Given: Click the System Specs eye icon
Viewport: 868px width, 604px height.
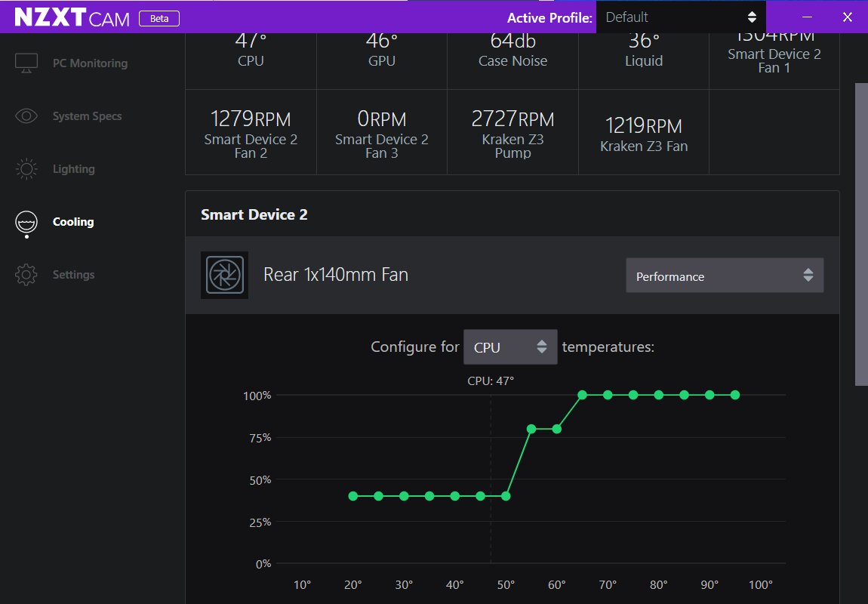Looking at the screenshot, I should tap(26, 116).
